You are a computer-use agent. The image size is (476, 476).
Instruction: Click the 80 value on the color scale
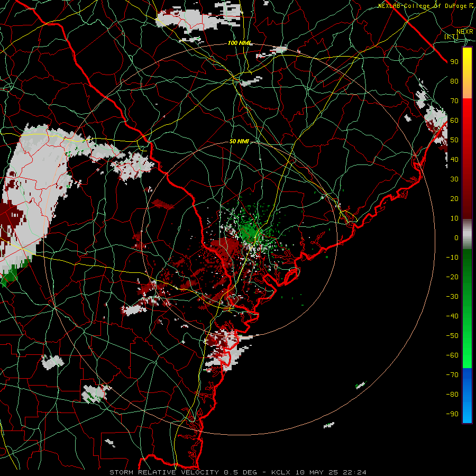pyautogui.click(x=454, y=81)
